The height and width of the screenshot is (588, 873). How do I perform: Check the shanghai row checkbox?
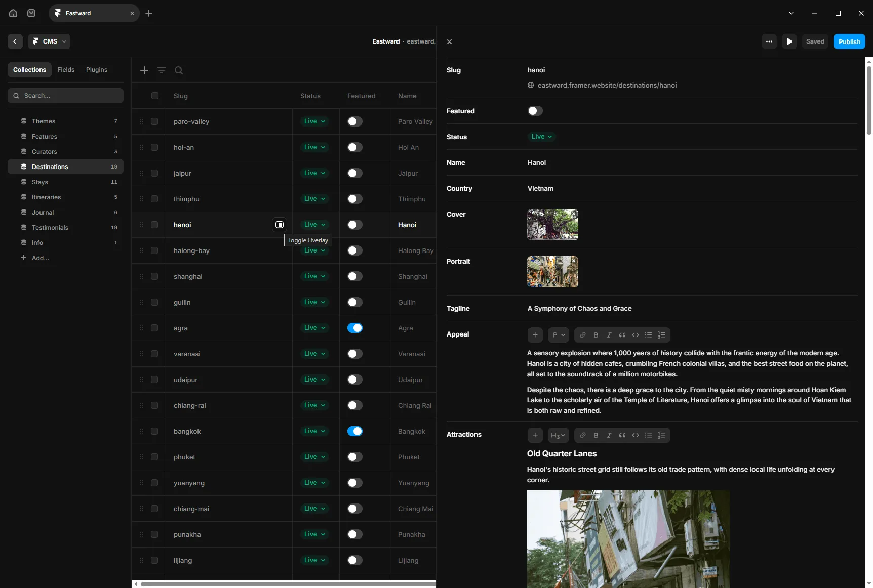(154, 276)
